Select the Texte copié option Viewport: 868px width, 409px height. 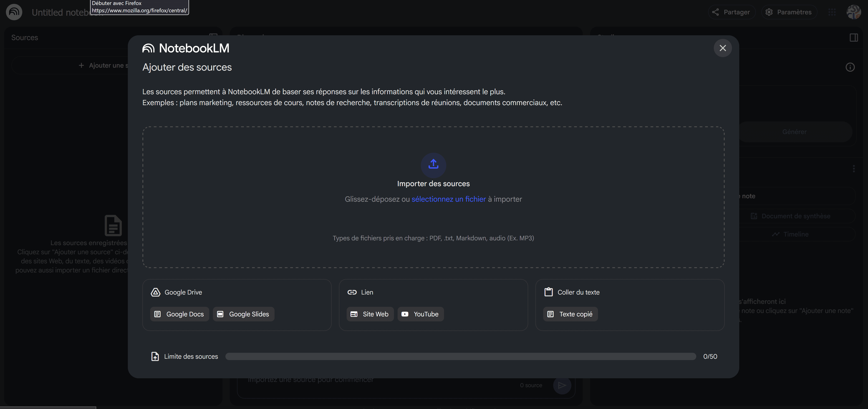[570, 314]
